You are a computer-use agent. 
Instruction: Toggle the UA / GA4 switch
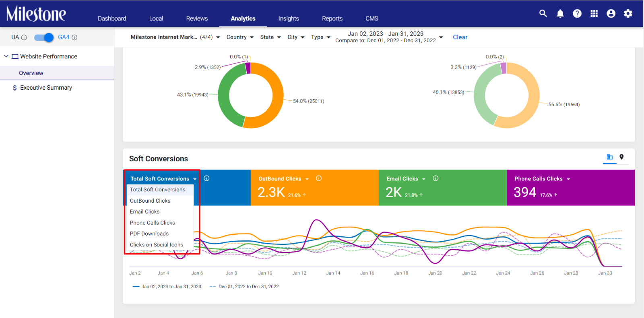pyautogui.click(x=44, y=37)
